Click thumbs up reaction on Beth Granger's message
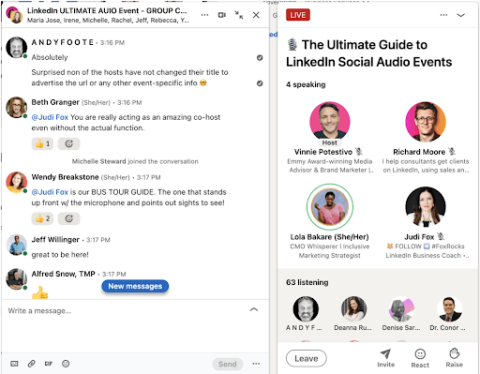This screenshot has height=374, width=480. point(42,144)
